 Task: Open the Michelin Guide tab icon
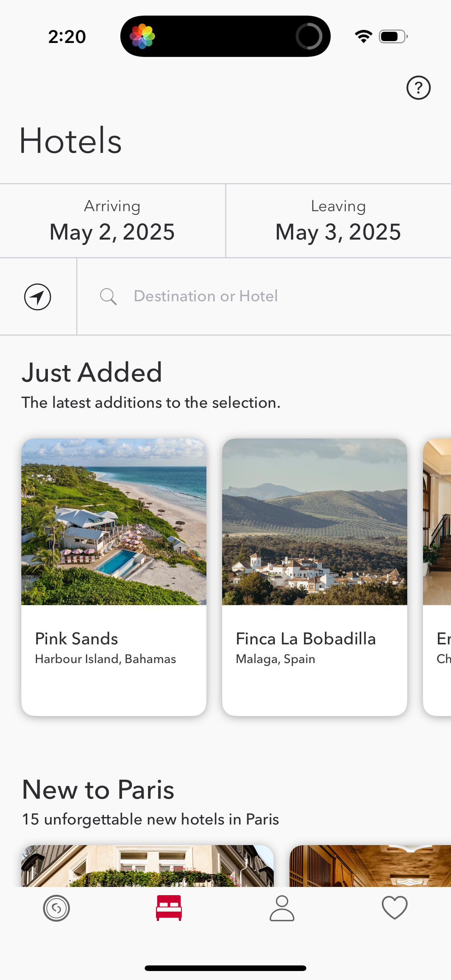56,908
